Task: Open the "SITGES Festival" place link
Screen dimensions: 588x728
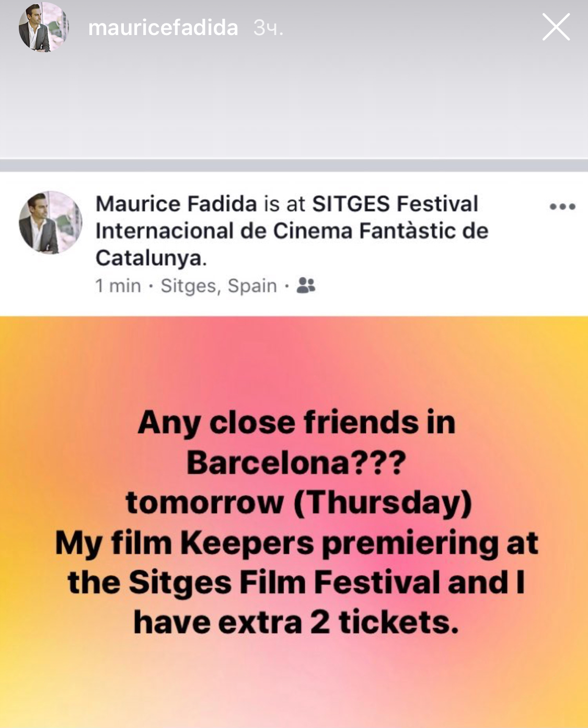Action: [x=395, y=204]
